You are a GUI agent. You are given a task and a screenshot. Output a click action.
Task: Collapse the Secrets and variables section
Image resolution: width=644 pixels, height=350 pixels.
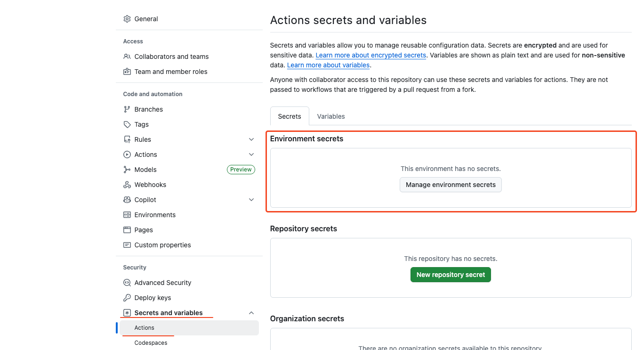pyautogui.click(x=251, y=313)
